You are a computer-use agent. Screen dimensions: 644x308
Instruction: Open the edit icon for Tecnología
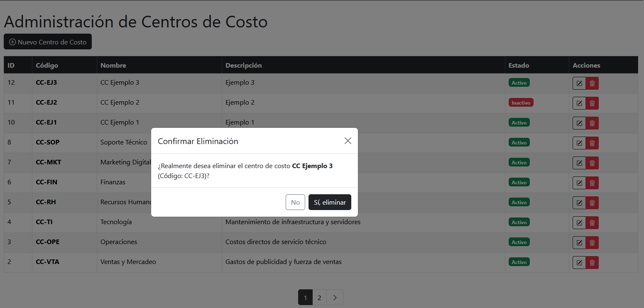(x=579, y=222)
